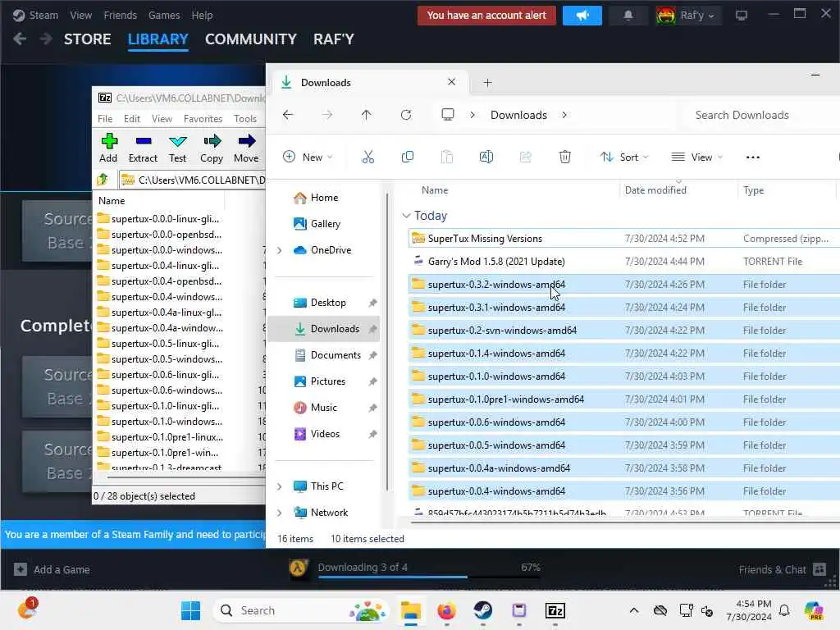Click Delete trash icon in Explorer

[564, 157]
